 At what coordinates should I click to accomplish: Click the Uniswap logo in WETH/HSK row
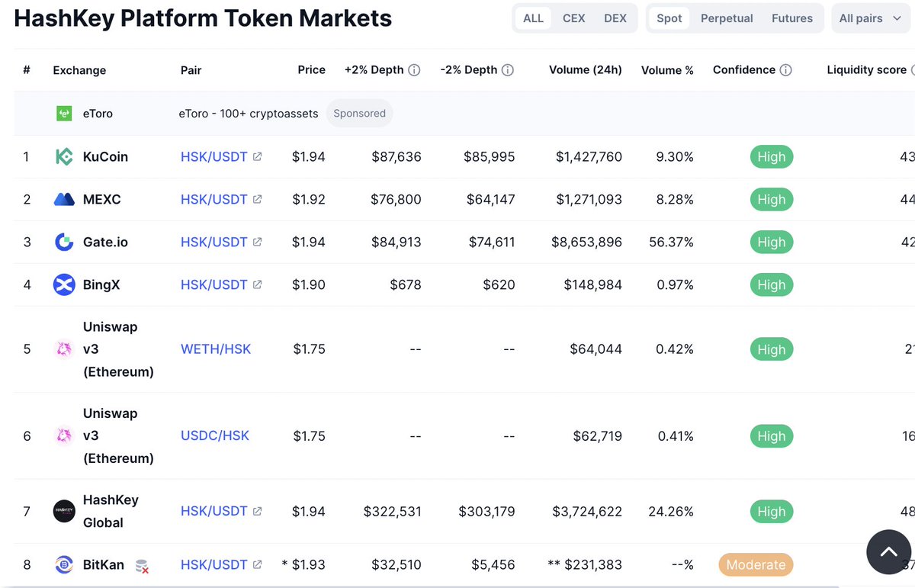pos(64,349)
